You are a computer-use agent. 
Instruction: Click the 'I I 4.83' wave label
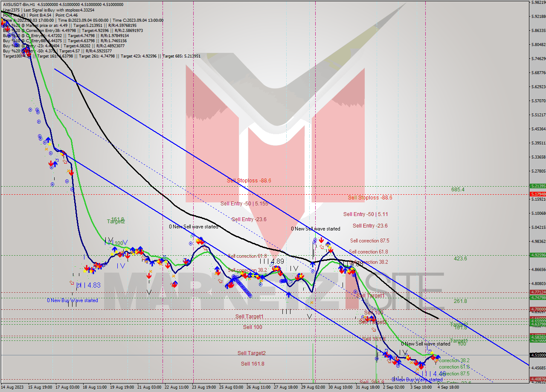88,285
